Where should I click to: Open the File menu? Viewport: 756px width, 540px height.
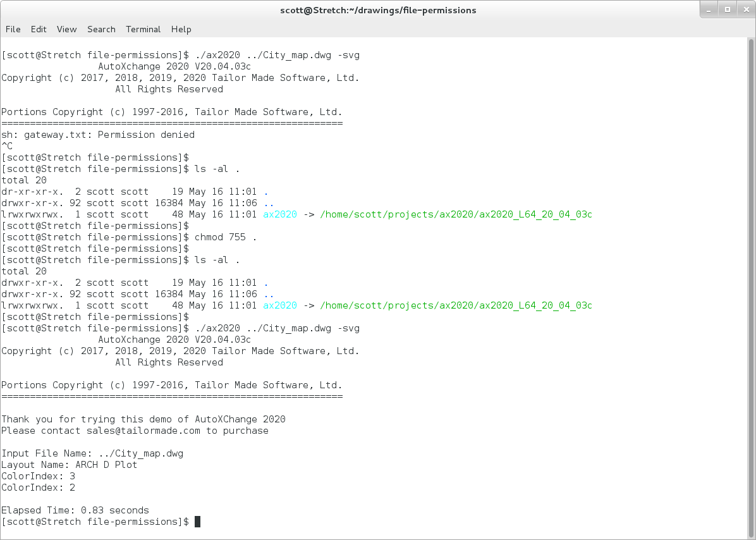(x=13, y=30)
